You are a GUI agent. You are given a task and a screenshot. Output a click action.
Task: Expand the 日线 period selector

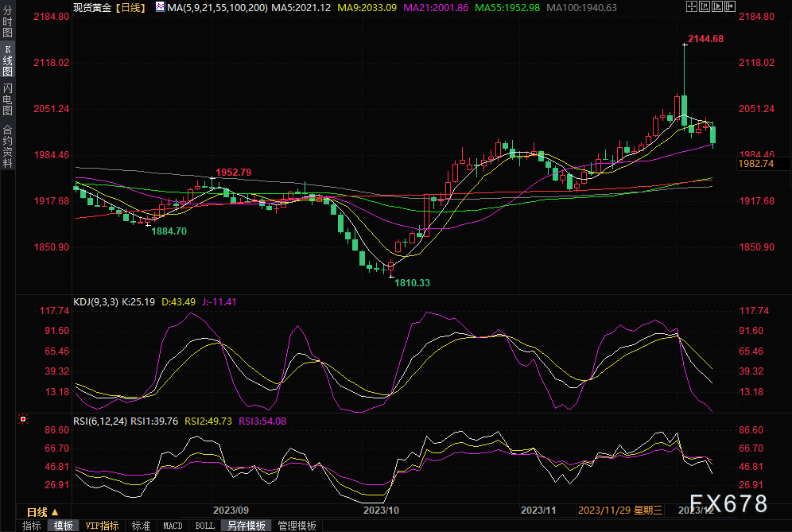click(42, 511)
